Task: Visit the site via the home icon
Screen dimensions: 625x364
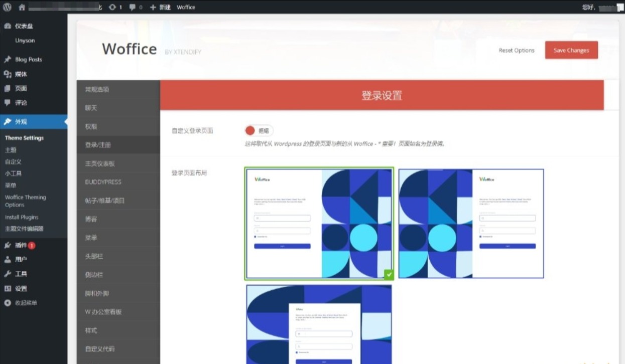Action: [x=22, y=7]
